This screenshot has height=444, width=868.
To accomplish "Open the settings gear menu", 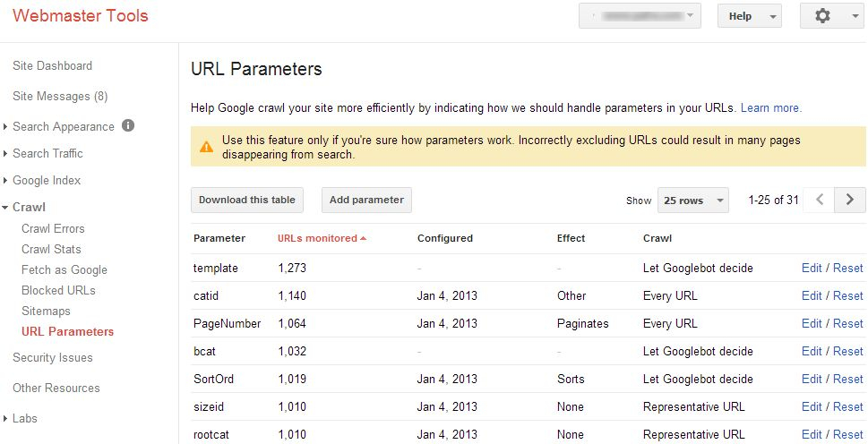I will pyautogui.click(x=831, y=16).
